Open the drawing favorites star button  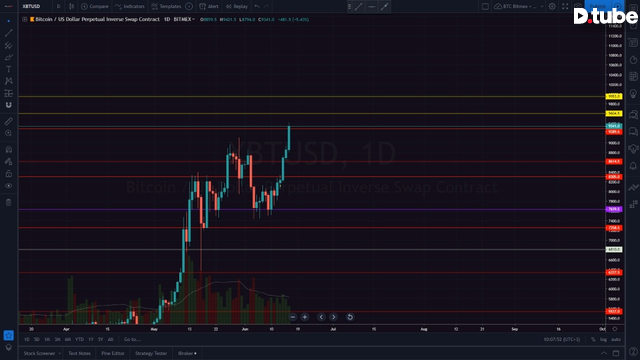point(9,336)
